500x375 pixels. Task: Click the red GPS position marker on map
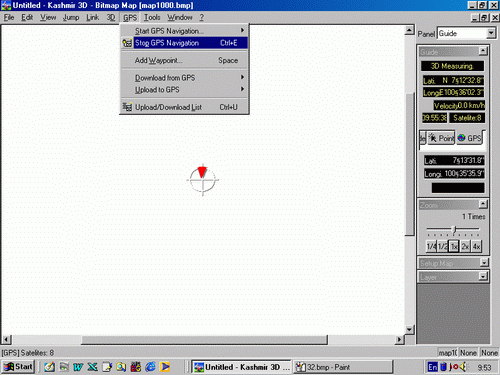coord(202,172)
